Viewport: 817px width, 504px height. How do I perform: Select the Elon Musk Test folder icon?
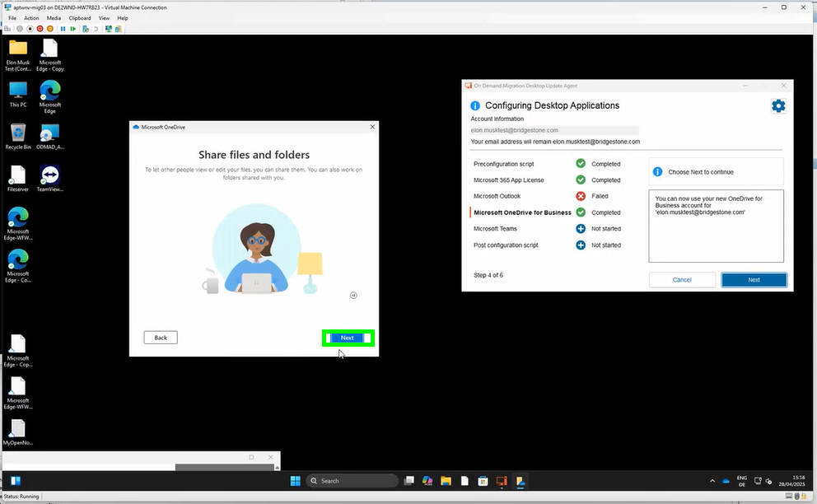pyautogui.click(x=18, y=55)
